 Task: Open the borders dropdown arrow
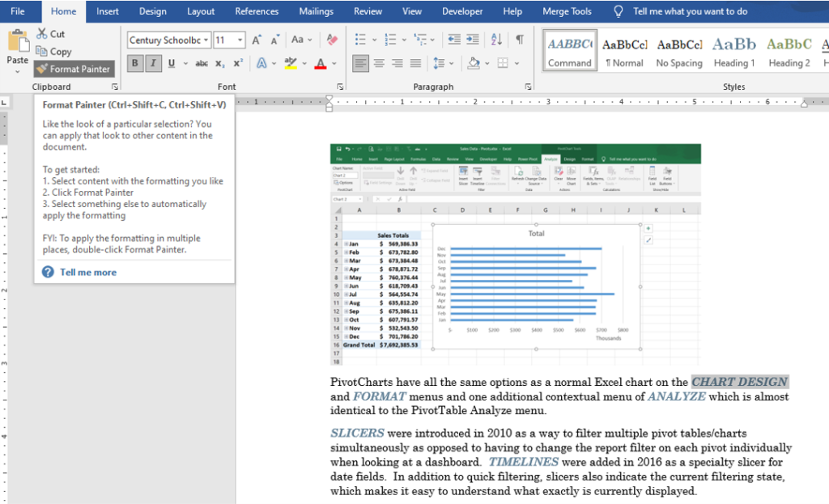point(517,63)
